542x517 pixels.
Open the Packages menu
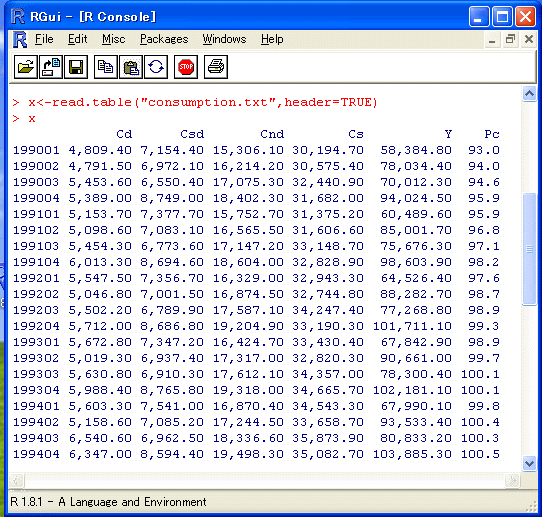coord(164,39)
